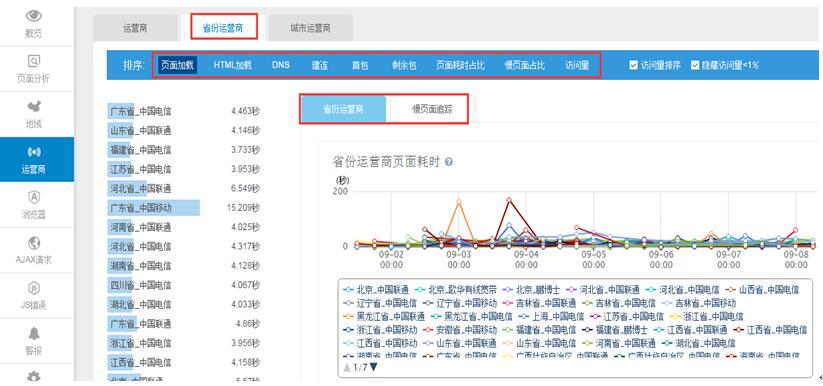
Task: Select 湖北省_中国电信 row in list
Action: [x=184, y=305]
